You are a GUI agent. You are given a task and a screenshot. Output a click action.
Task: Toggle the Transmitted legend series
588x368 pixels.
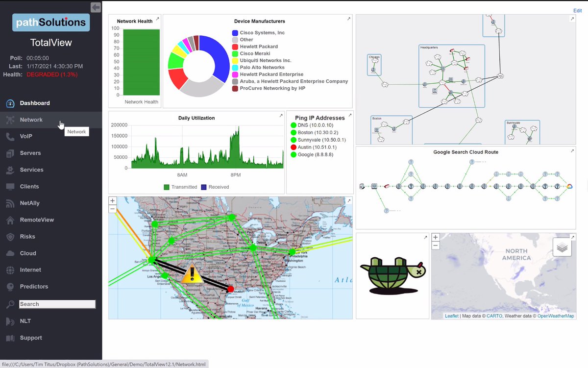coord(167,187)
